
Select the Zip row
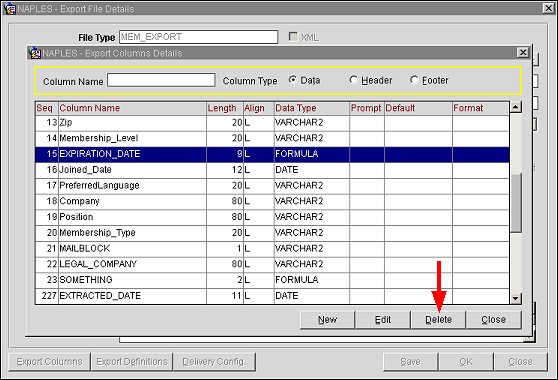[272, 123]
